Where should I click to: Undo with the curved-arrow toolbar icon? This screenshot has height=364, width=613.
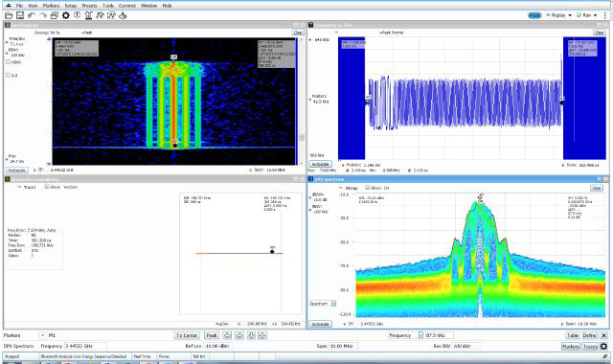(32, 15)
